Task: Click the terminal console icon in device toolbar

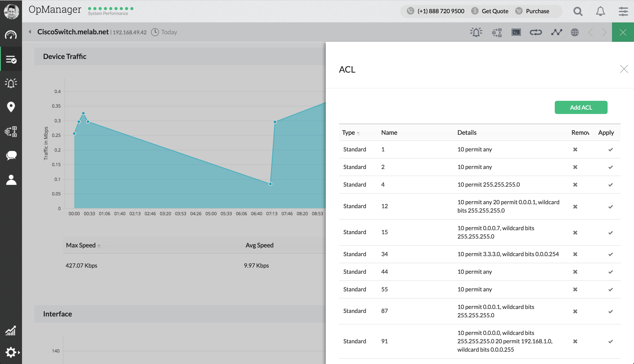Action: coord(516,32)
